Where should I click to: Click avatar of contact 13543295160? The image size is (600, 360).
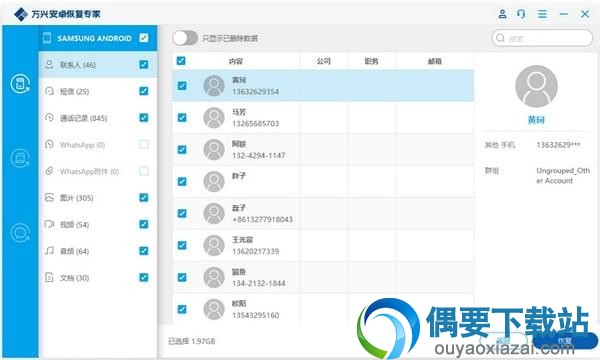(214, 309)
